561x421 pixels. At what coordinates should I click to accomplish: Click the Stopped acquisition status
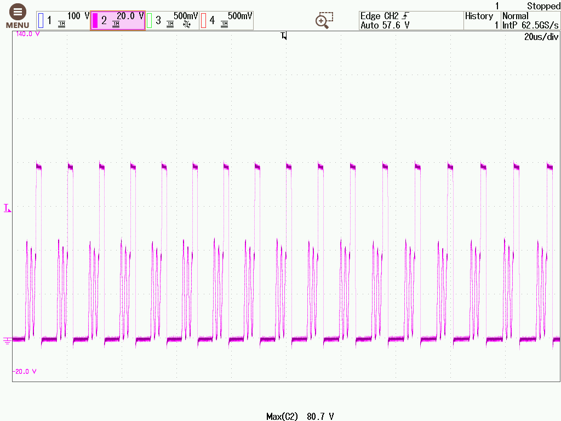(x=543, y=6)
